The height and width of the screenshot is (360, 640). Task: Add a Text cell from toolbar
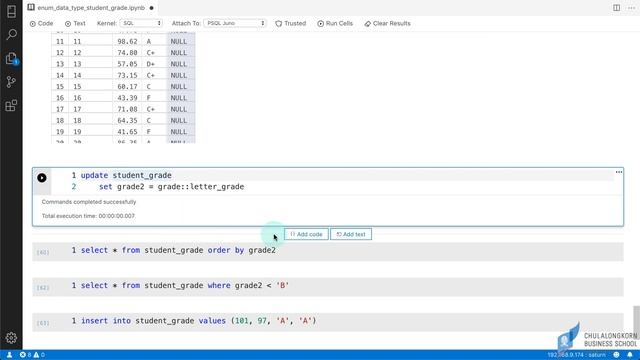point(75,23)
